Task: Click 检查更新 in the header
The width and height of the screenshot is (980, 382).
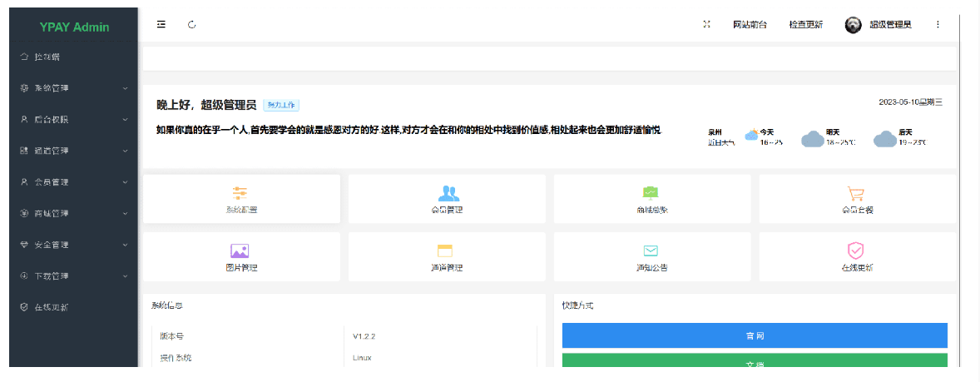Action: tap(805, 25)
